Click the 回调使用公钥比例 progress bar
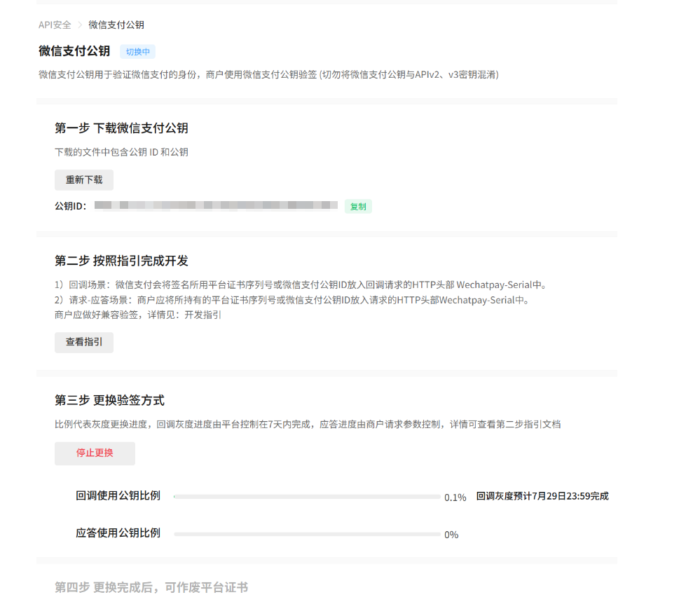The image size is (700, 604). [x=307, y=496]
